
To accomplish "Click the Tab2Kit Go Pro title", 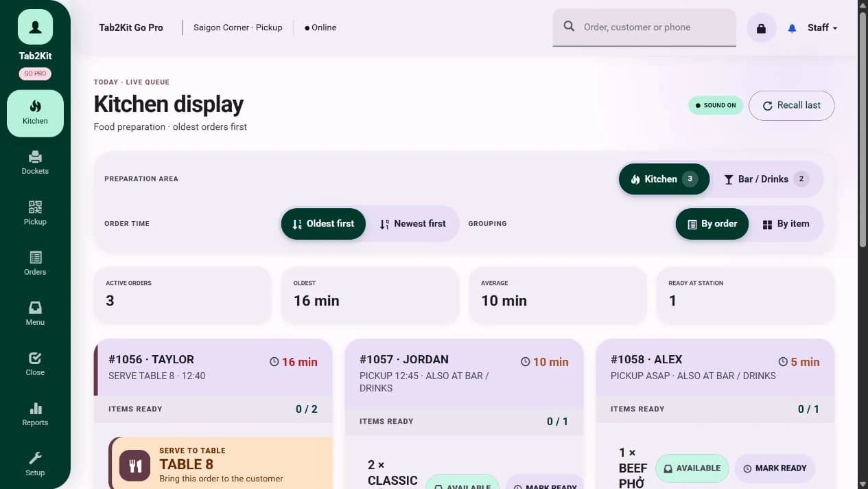I will coord(131,27).
